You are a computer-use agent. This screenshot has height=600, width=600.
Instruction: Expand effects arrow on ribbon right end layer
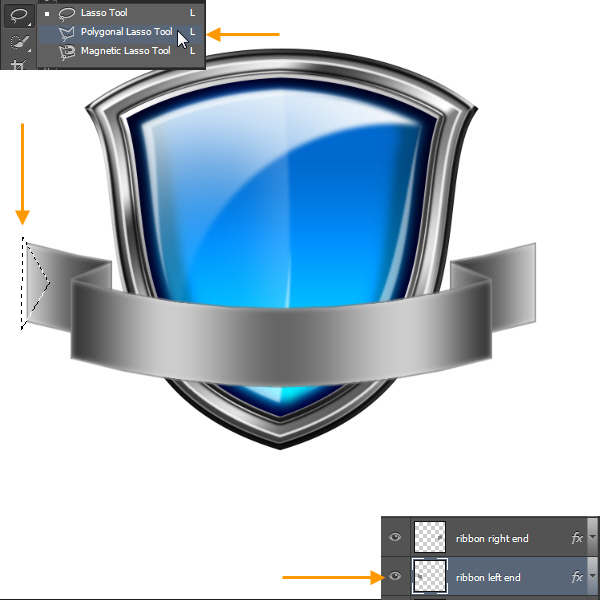pyautogui.click(x=592, y=538)
